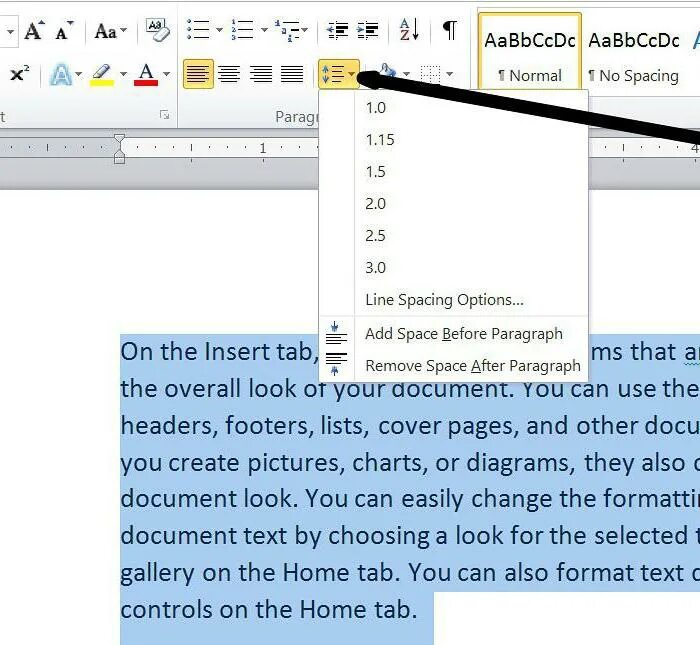
Task: Apply yellow text highlight color
Action: point(102,75)
